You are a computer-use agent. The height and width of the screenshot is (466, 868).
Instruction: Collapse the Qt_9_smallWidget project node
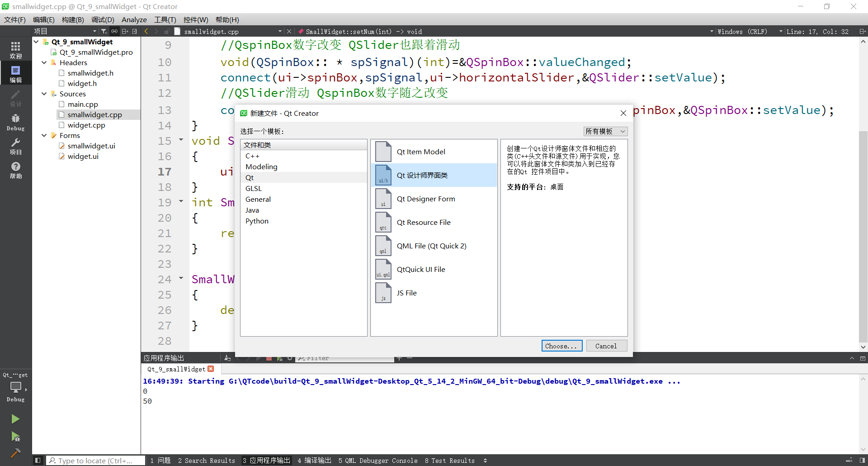click(36, 42)
